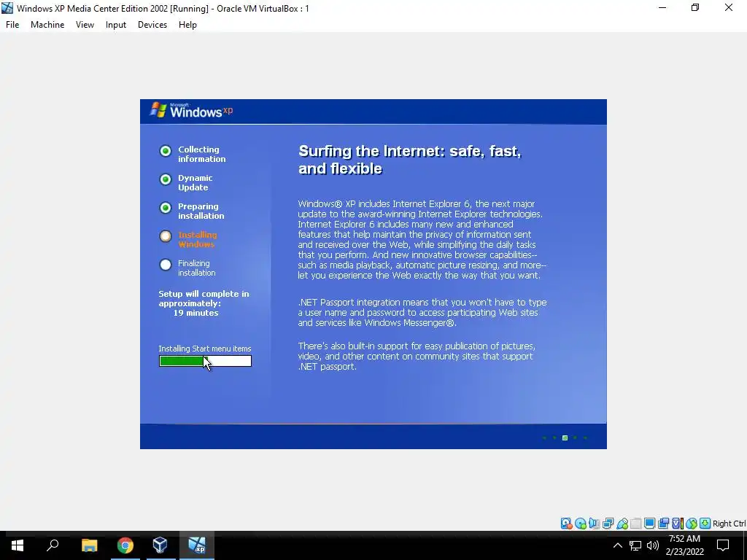Select the Windows XP VM taskbar button
Image resolution: width=747 pixels, height=560 pixels.
point(197,545)
